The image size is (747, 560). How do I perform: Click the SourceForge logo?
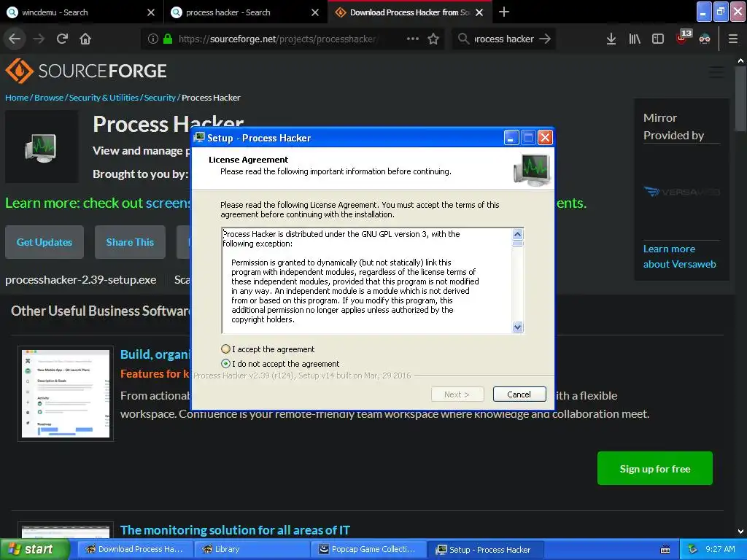coord(86,71)
